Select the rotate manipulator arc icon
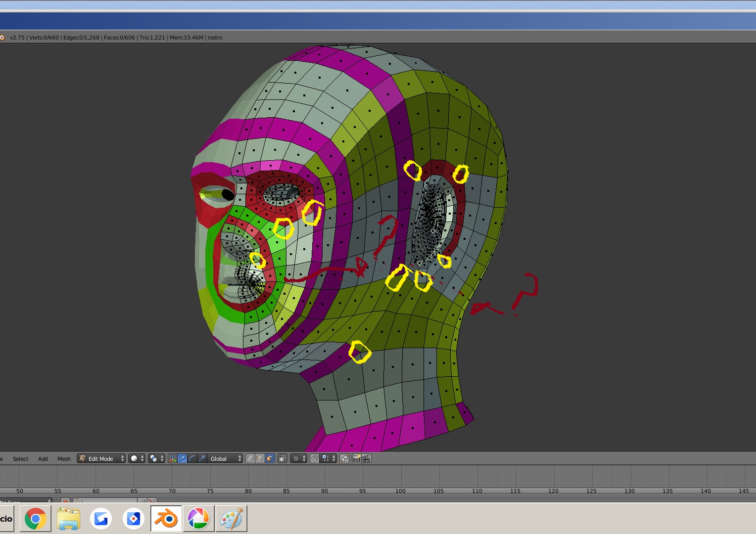Image resolution: width=756 pixels, height=534 pixels. pyautogui.click(x=192, y=458)
